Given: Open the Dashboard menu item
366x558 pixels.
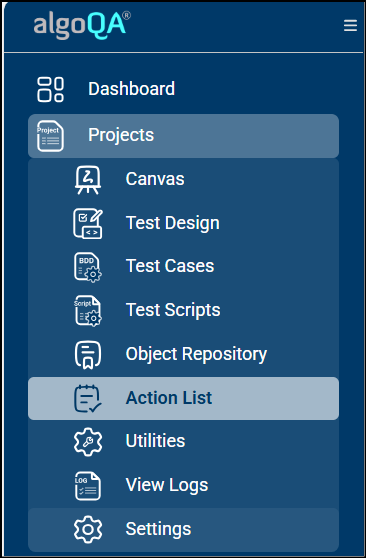Looking at the screenshot, I should click(183, 89).
